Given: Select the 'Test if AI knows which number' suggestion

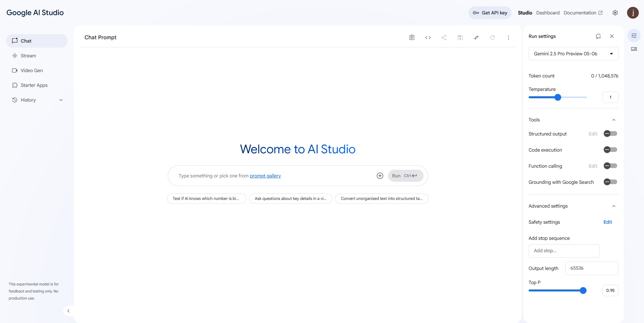Looking at the screenshot, I should pos(207,199).
